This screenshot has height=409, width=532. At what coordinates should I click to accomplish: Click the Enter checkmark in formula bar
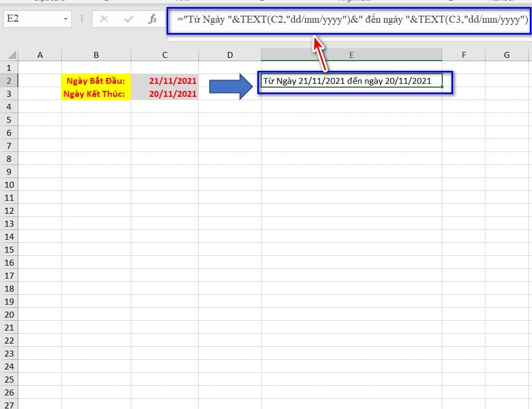click(x=129, y=19)
